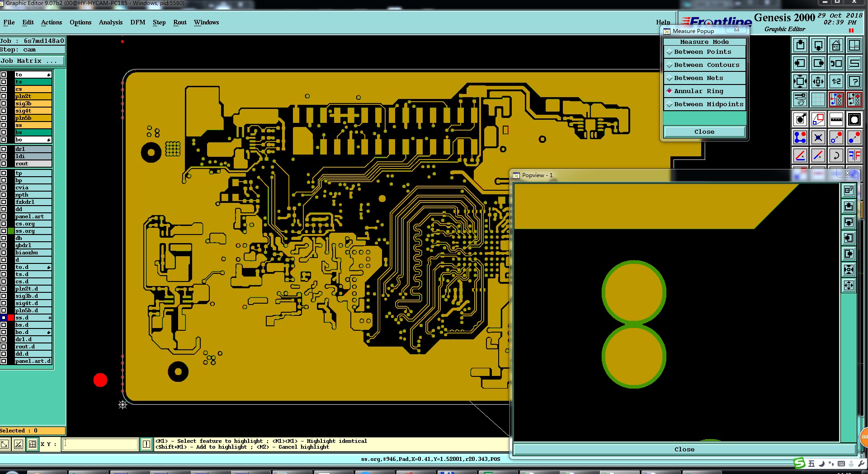Click the pan up icon in main toolbar
Image resolution: width=868 pixels, height=474 pixels.
pyautogui.click(x=800, y=45)
